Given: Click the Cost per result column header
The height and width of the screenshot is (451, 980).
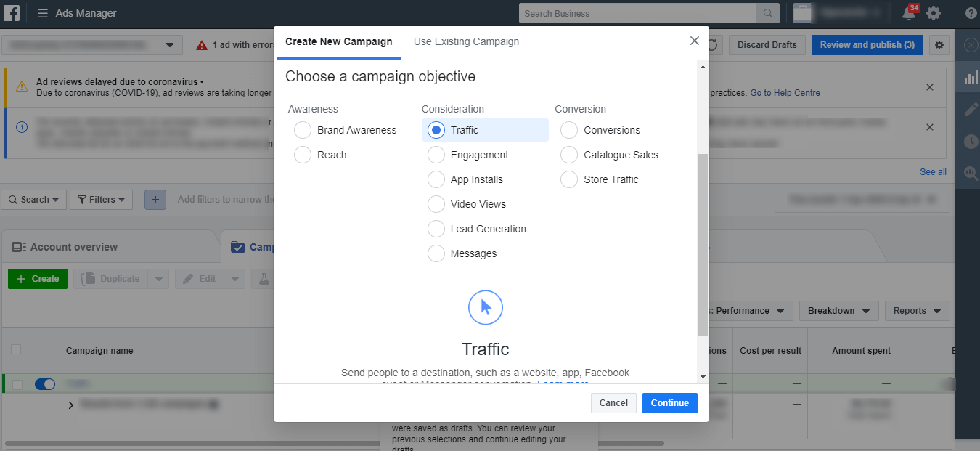Looking at the screenshot, I should click(770, 351).
